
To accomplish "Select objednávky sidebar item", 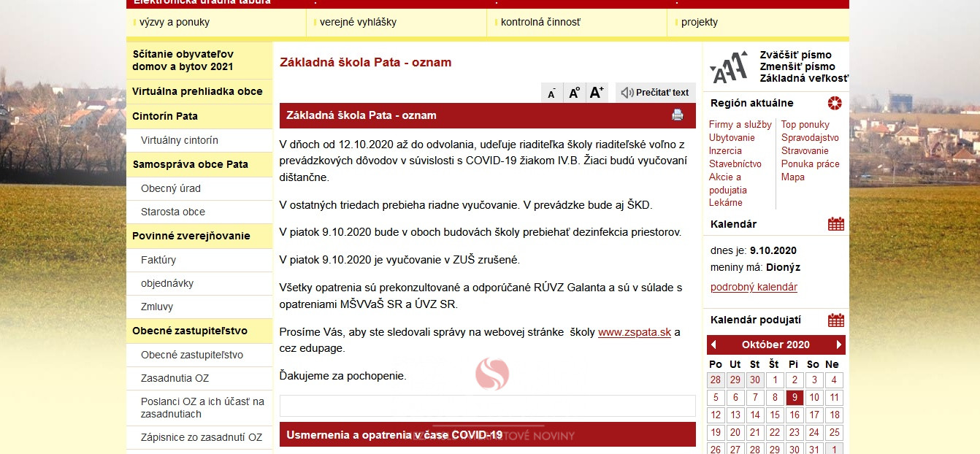I will tap(199, 283).
